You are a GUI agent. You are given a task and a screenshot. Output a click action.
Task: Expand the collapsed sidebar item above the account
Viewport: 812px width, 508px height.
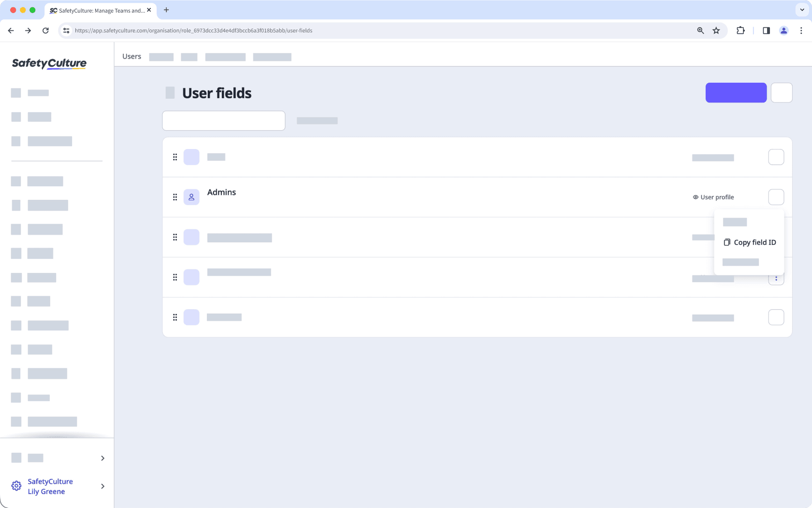coord(102,458)
